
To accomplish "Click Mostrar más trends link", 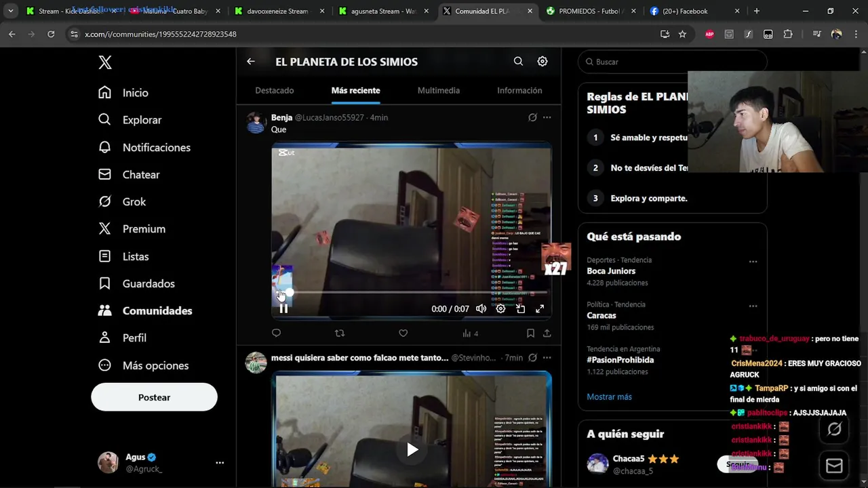I will 609,396.
